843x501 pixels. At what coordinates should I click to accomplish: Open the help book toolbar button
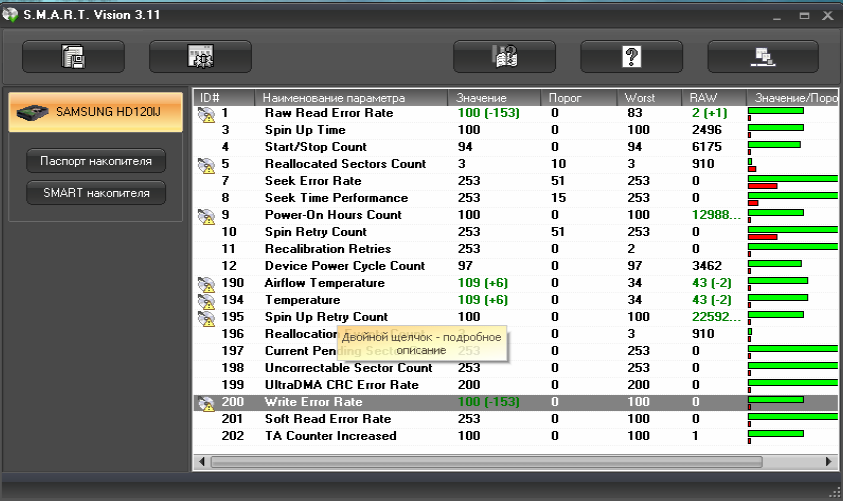pos(504,57)
